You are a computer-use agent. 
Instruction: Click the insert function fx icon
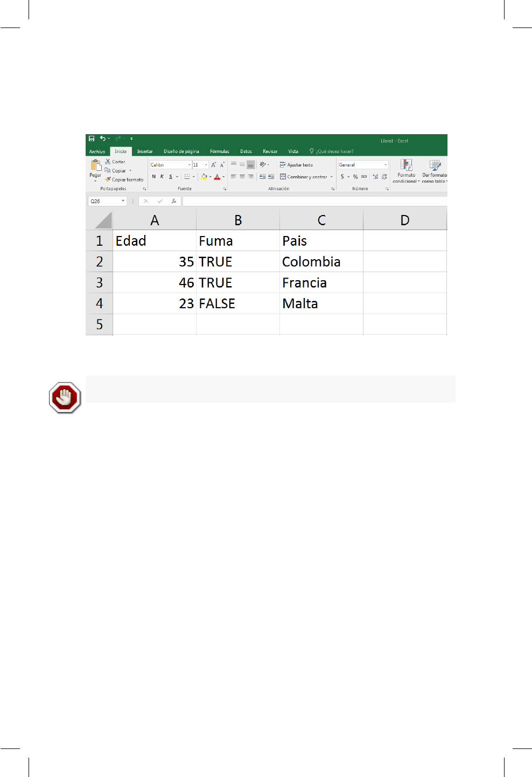pos(174,201)
